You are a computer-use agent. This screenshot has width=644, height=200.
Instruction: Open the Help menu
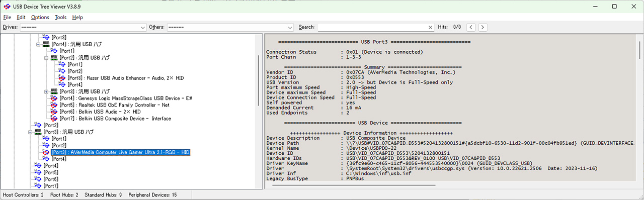pos(77,17)
